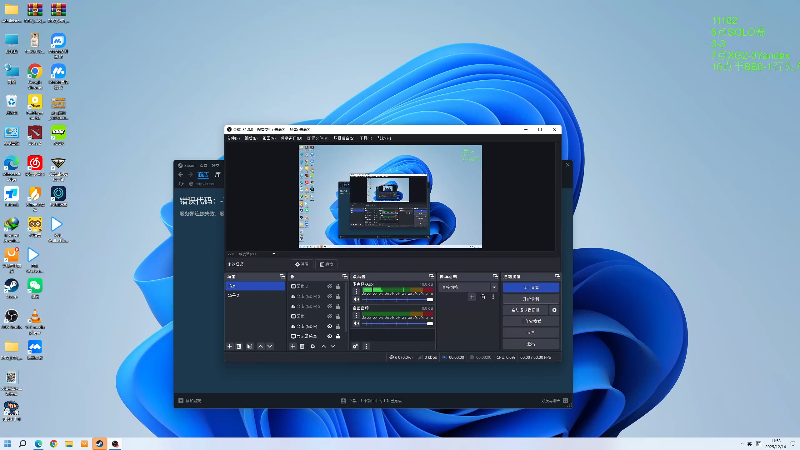Click Start Virtual Camera button
The height and width of the screenshot is (450, 800).
pos(526,310)
